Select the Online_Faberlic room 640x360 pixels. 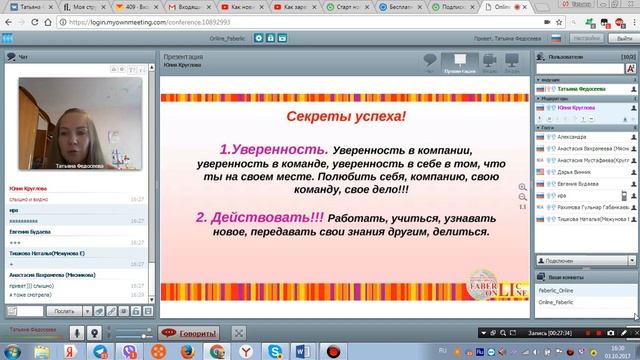(586, 302)
